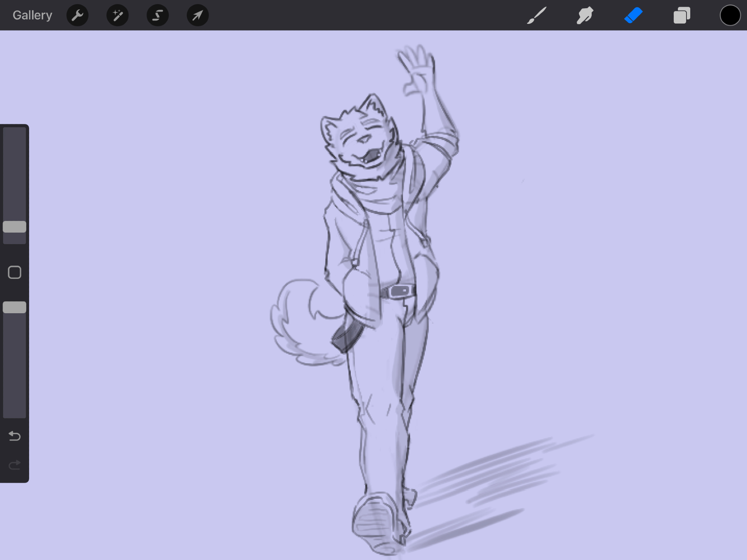Image resolution: width=747 pixels, height=560 pixels.
Task: Activate the Transform arrow tool
Action: point(198,15)
